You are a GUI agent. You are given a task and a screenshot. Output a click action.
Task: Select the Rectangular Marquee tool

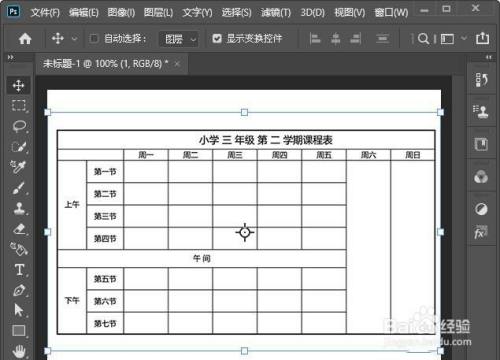[19, 106]
